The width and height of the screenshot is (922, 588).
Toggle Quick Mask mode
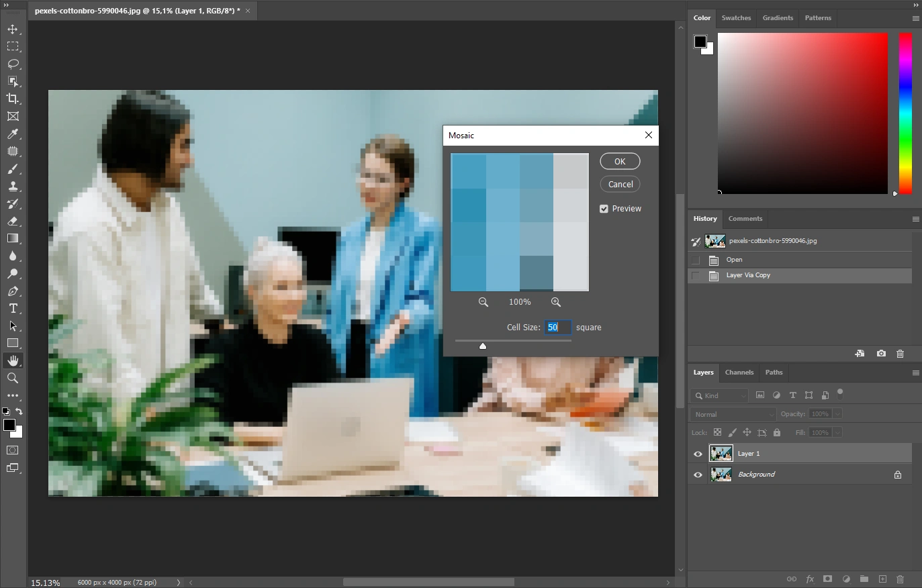(13, 450)
